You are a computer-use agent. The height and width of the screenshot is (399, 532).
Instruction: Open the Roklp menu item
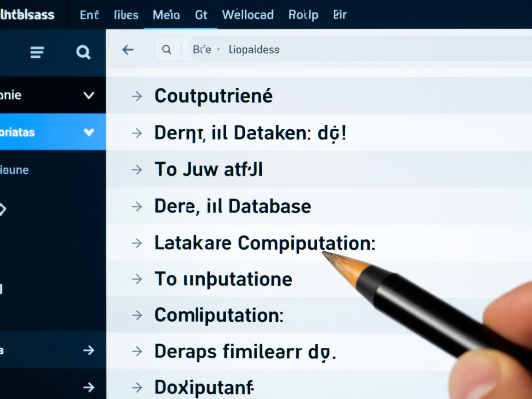303,15
